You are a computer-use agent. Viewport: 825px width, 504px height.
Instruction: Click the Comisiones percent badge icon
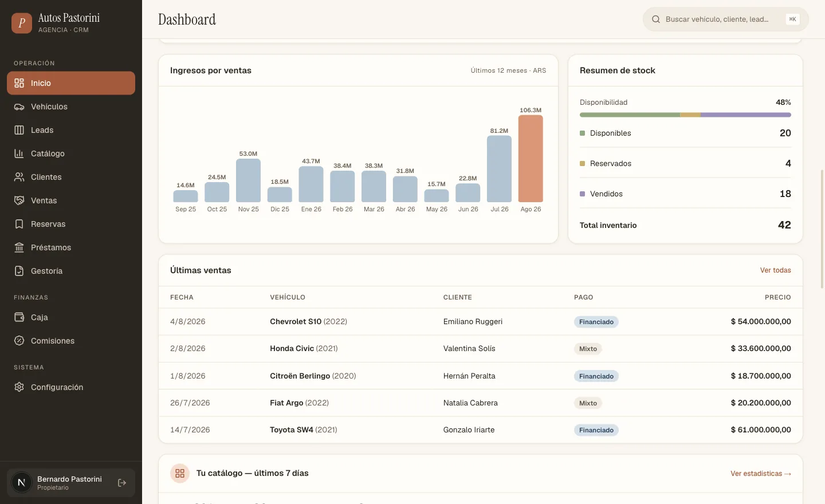(x=19, y=341)
